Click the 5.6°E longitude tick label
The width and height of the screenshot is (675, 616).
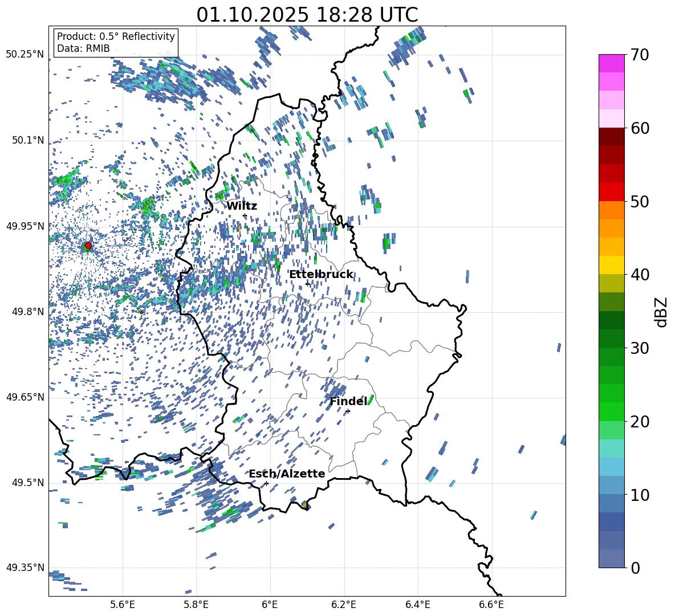tap(123, 604)
